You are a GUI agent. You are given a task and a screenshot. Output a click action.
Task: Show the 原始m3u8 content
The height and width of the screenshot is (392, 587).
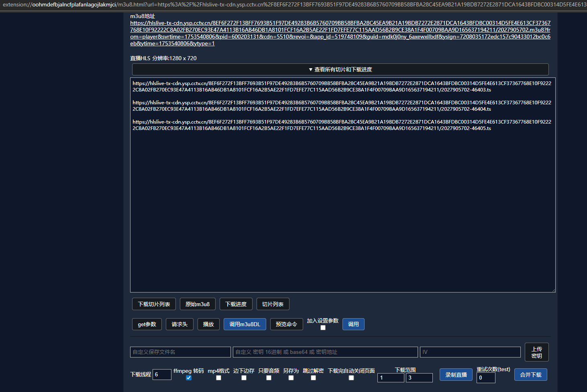click(198, 304)
